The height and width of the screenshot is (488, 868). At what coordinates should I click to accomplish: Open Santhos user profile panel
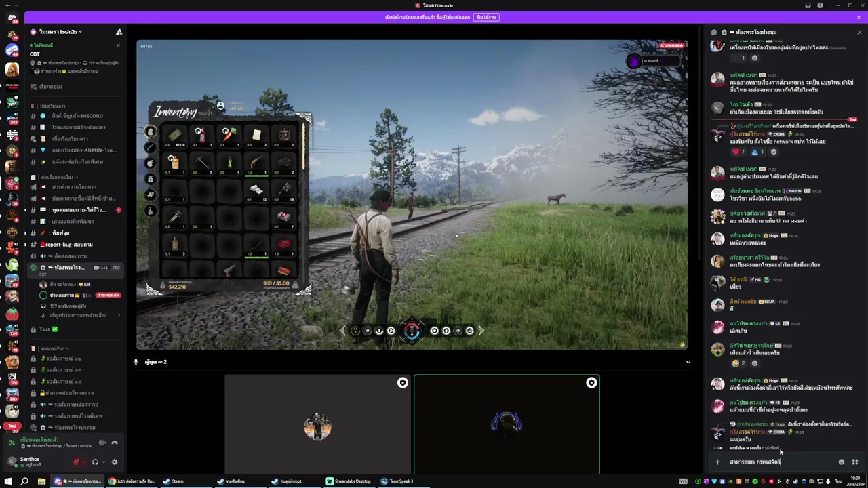(34, 462)
